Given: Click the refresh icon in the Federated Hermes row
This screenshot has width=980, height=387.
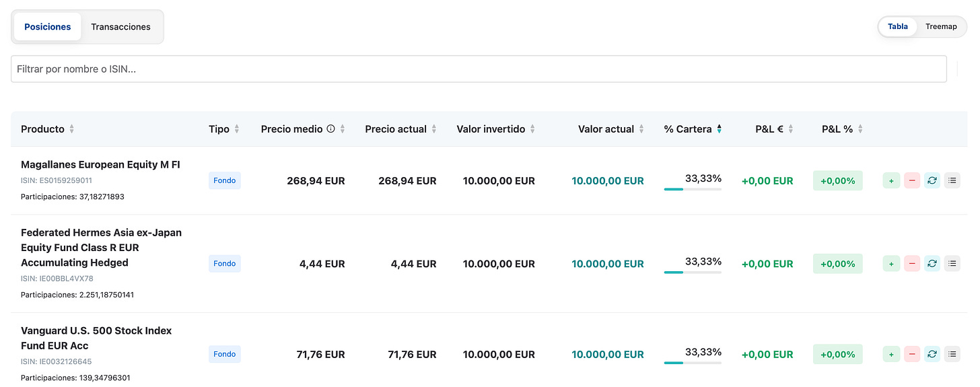Looking at the screenshot, I should 932,264.
